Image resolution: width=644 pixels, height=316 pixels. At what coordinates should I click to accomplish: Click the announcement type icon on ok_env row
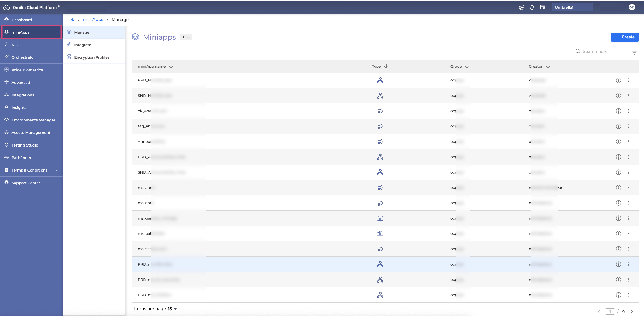point(379,111)
